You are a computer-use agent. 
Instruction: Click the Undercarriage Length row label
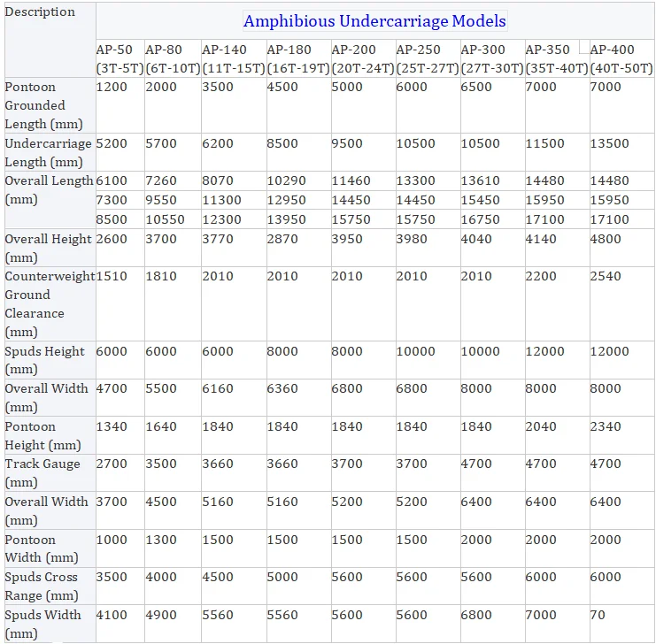click(48, 152)
